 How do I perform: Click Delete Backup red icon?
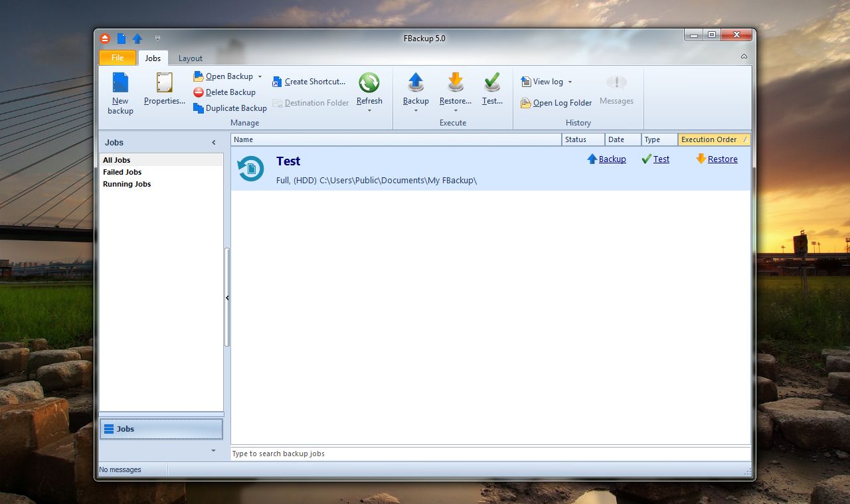click(199, 92)
